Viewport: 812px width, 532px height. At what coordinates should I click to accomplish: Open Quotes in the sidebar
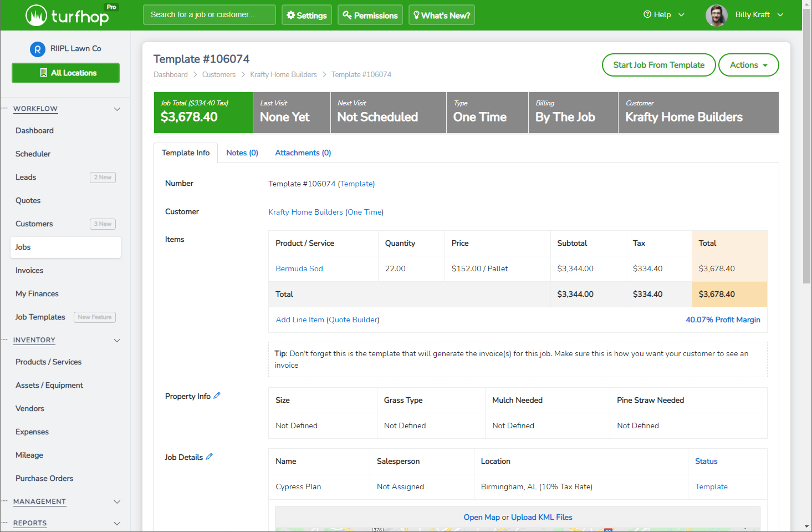click(28, 200)
